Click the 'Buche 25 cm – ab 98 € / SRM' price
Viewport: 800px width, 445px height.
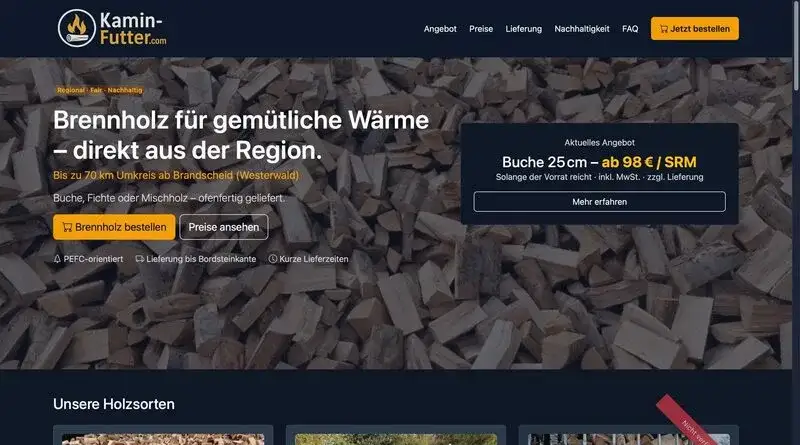click(599, 162)
